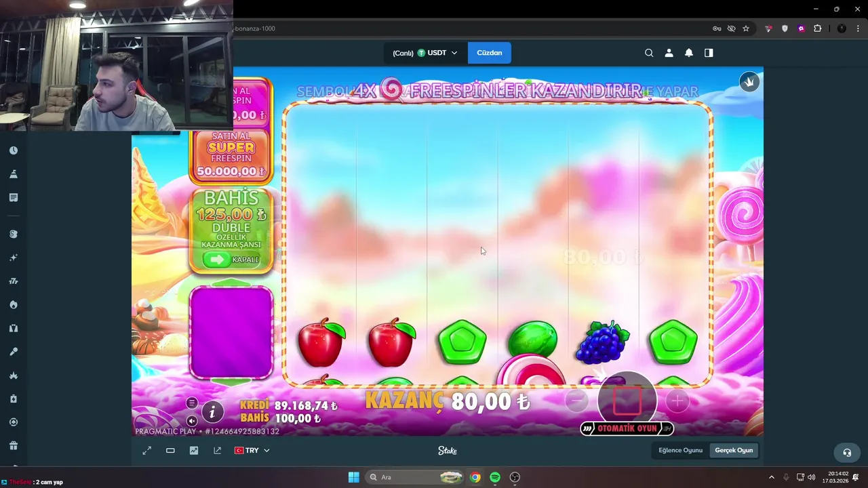Stop the spin with the red square button
This screenshot has height=488, width=868.
627,400
